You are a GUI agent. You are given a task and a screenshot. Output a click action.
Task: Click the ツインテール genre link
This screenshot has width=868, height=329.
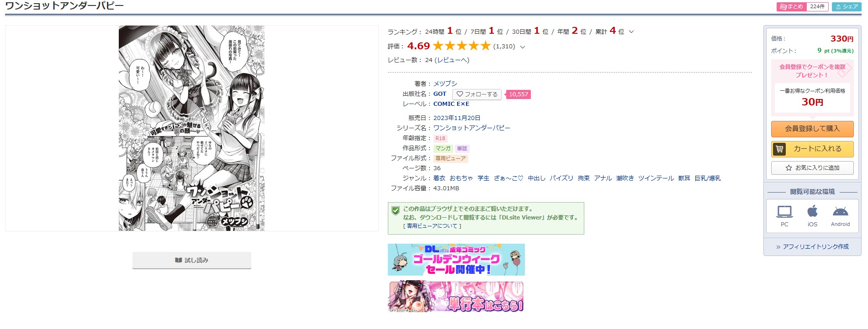coord(656,178)
